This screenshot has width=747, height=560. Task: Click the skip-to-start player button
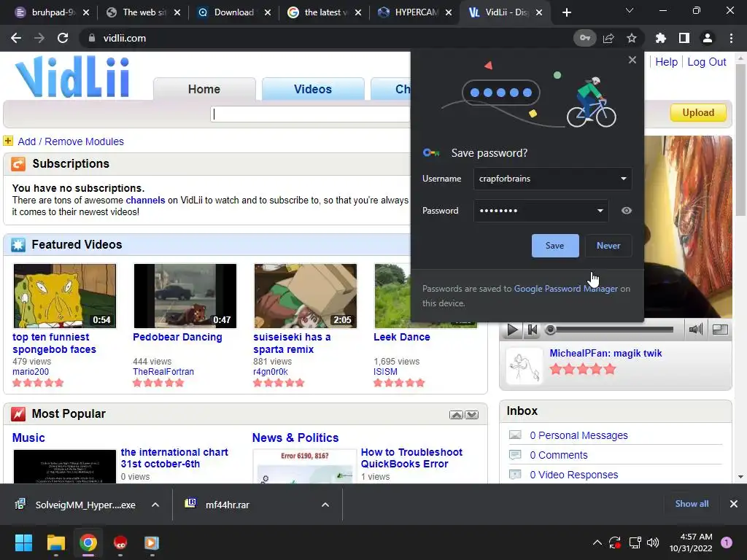click(532, 330)
